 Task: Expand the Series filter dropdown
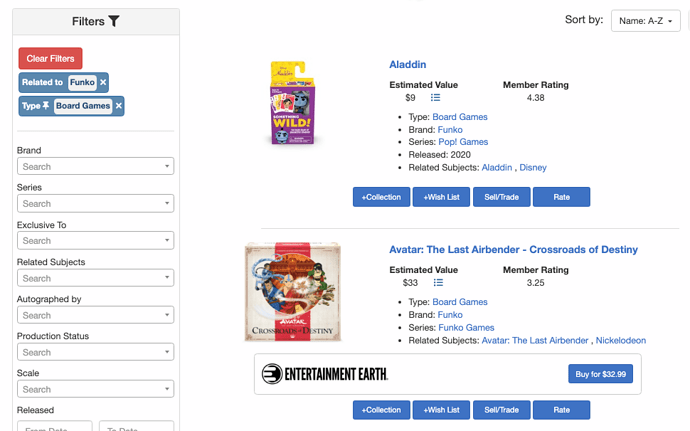[95, 204]
